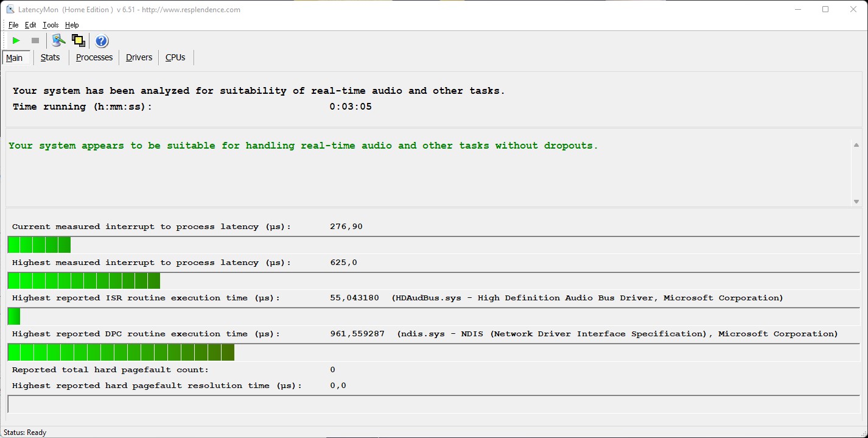This screenshot has height=438, width=868.
Task: Maximize the LatencyMon window
Action: pos(825,9)
